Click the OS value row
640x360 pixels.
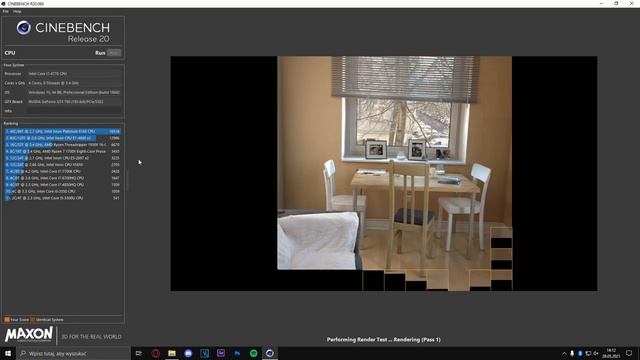pos(74,92)
